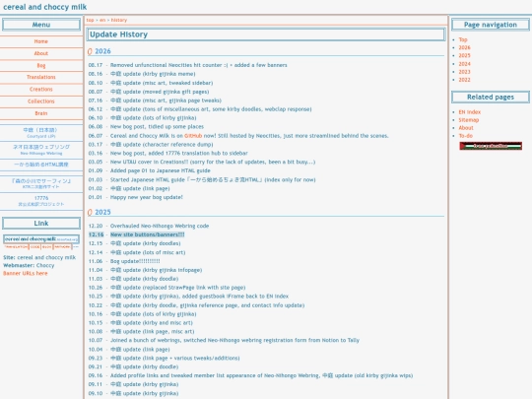
Task: Open Creations in the Menu sidebar
Action: (41, 90)
